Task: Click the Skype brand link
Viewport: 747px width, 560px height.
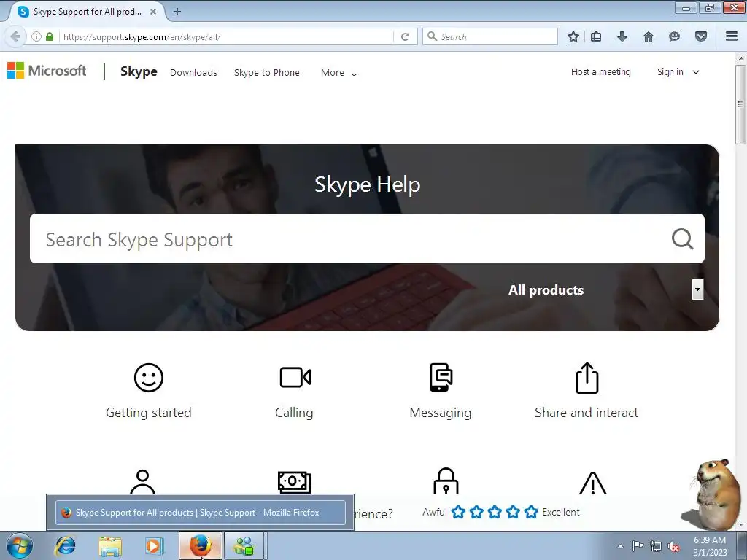Action: (x=139, y=71)
